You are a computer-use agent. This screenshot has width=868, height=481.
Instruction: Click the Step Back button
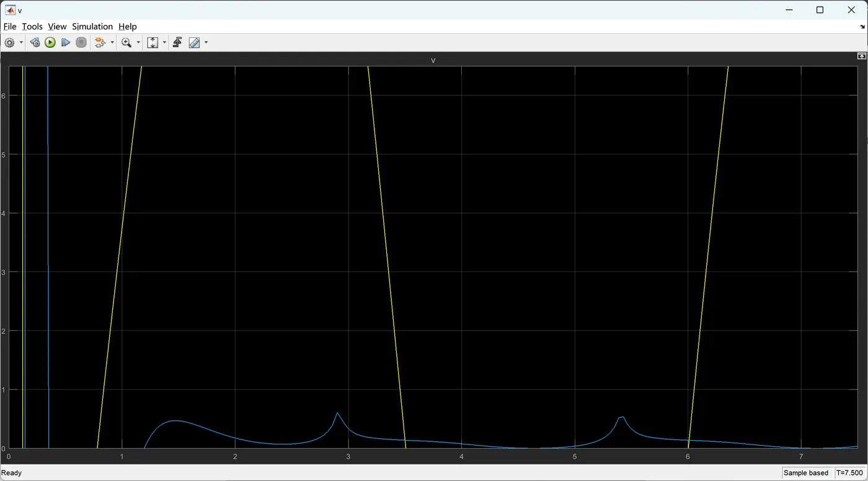click(x=35, y=43)
